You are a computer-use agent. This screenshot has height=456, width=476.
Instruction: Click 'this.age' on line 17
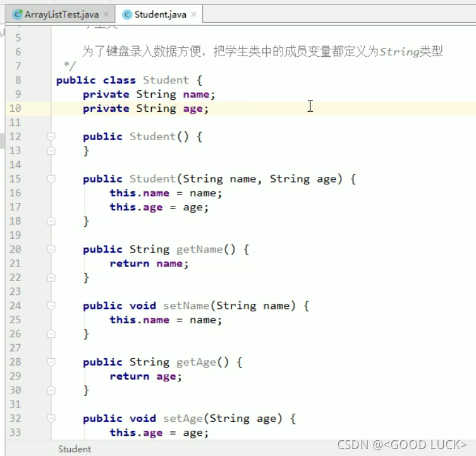tap(136, 207)
